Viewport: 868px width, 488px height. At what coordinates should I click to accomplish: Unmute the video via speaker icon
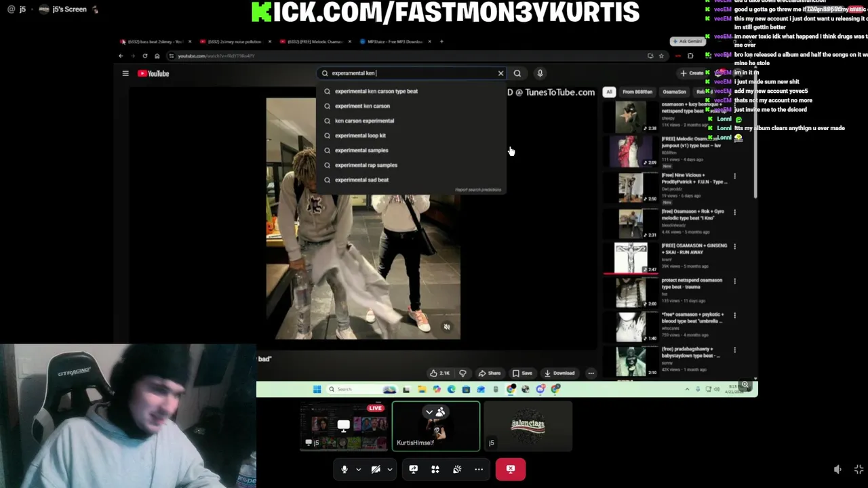446,327
